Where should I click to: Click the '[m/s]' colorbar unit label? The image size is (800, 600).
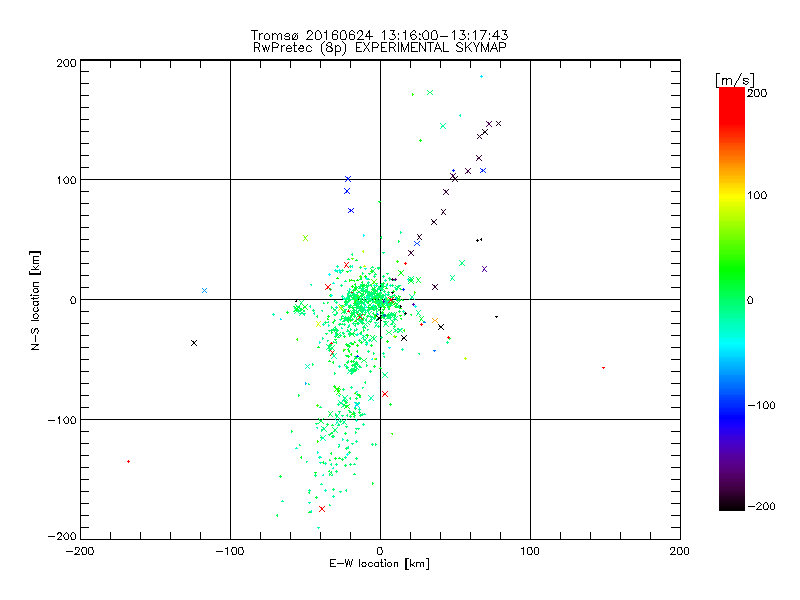[735, 80]
